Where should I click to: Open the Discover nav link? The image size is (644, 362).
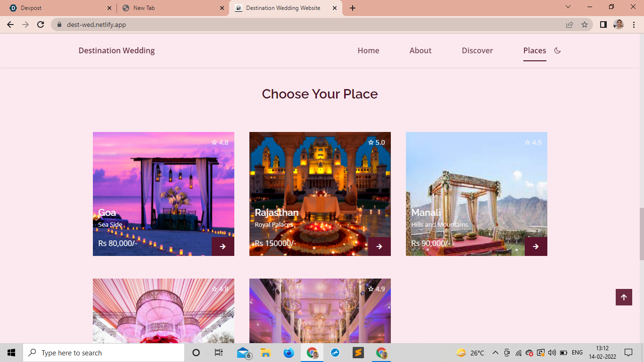pyautogui.click(x=477, y=50)
